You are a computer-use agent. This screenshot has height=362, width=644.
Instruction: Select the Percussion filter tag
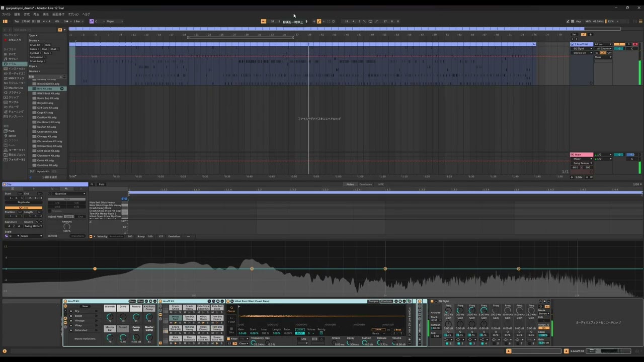click(37, 57)
